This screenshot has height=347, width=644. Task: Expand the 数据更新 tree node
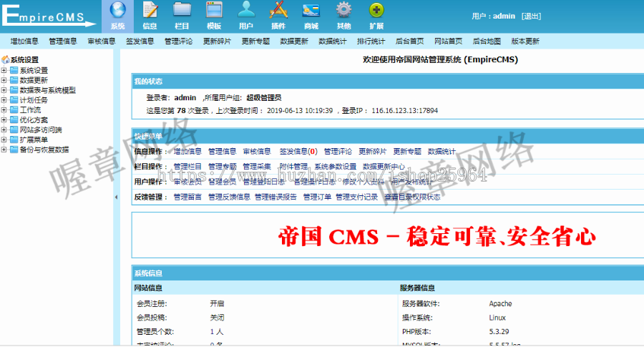pyautogui.click(x=4, y=80)
